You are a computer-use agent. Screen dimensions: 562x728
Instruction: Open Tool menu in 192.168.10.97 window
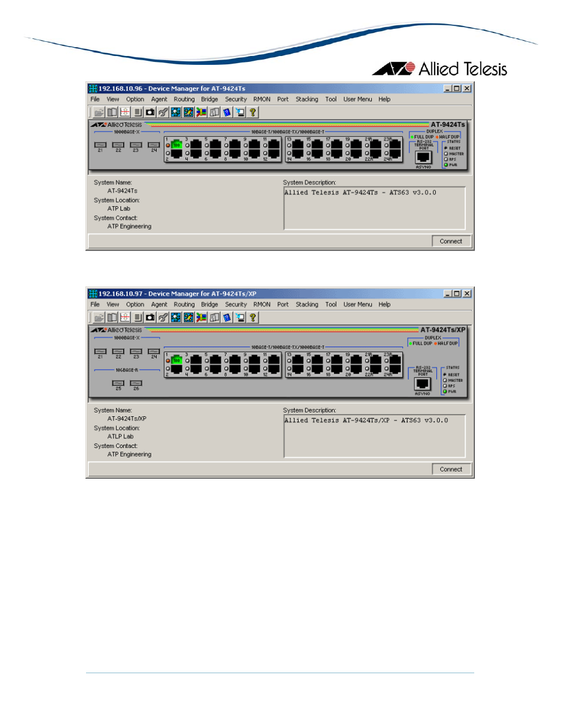coord(331,305)
